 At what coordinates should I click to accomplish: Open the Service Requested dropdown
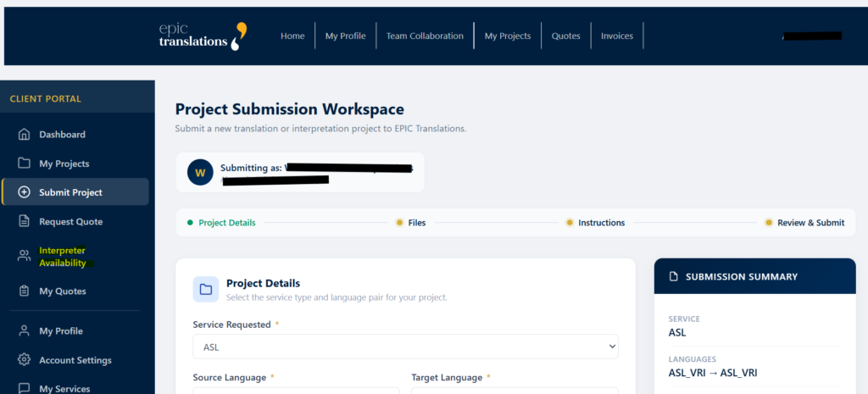pyautogui.click(x=406, y=347)
